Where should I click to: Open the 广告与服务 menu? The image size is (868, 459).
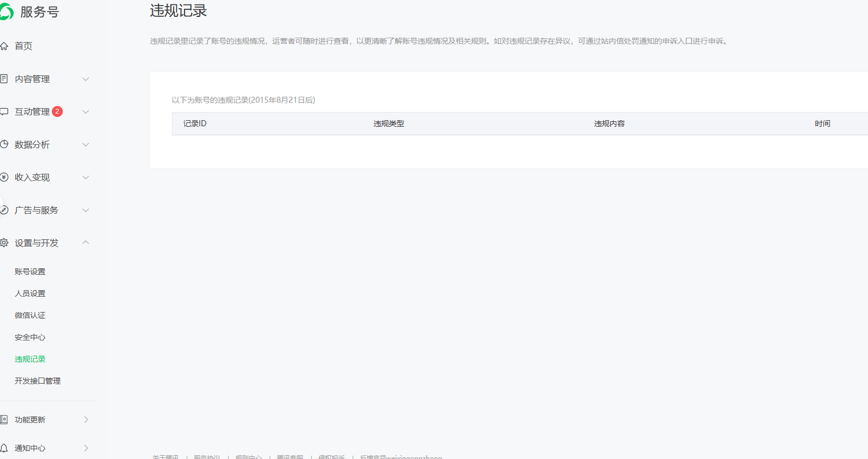(x=37, y=210)
